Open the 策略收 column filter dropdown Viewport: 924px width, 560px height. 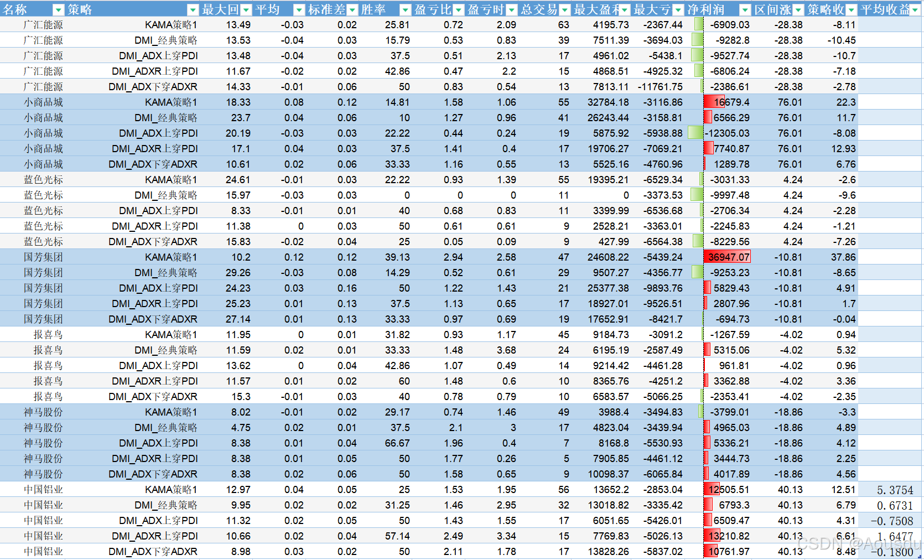[x=851, y=10]
